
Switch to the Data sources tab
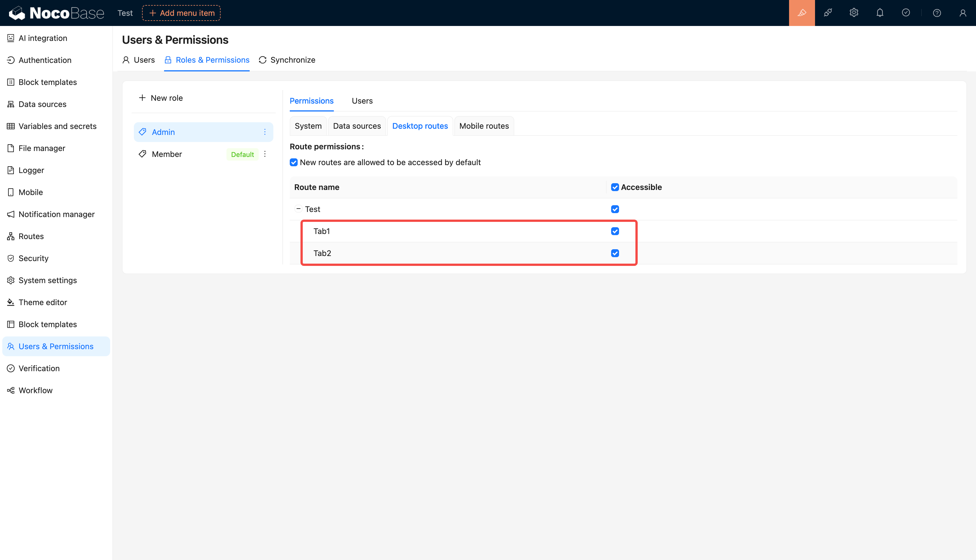click(x=357, y=126)
